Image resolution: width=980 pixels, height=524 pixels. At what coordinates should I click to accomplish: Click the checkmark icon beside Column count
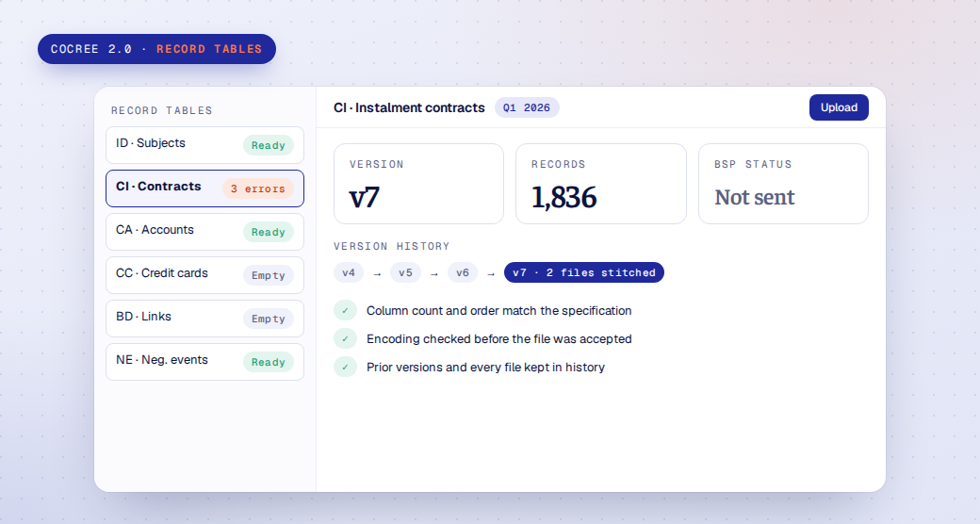click(345, 311)
